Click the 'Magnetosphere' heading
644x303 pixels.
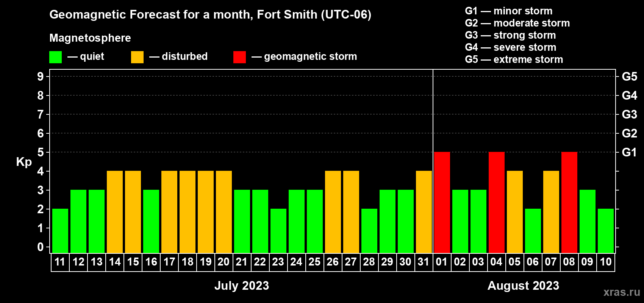pyautogui.click(x=90, y=38)
